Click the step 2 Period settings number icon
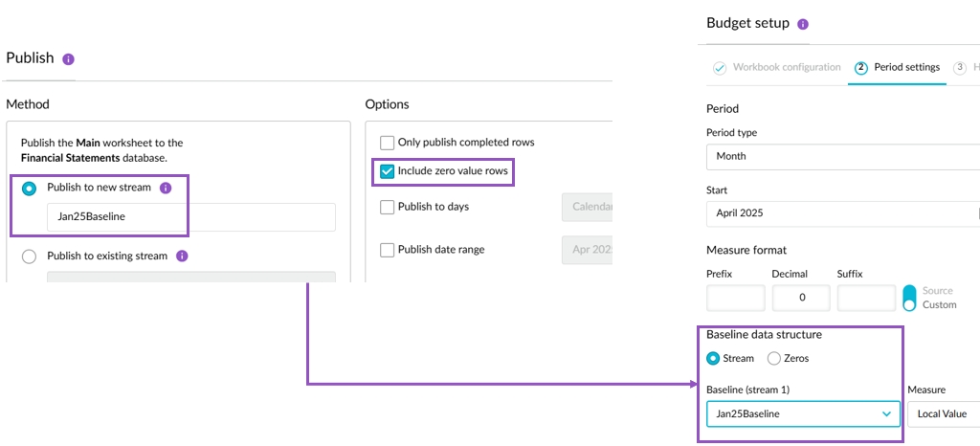Viewport: 980px width, 446px height. tap(860, 68)
